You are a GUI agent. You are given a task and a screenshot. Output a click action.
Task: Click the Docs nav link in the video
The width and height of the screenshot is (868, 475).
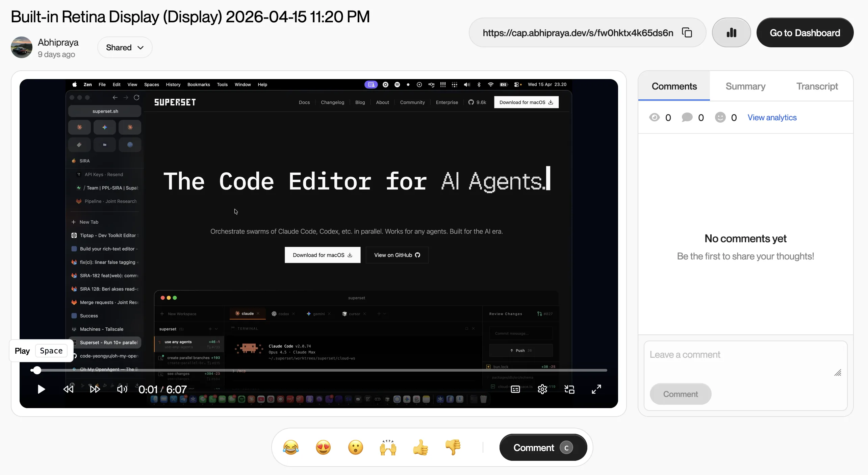tap(304, 102)
